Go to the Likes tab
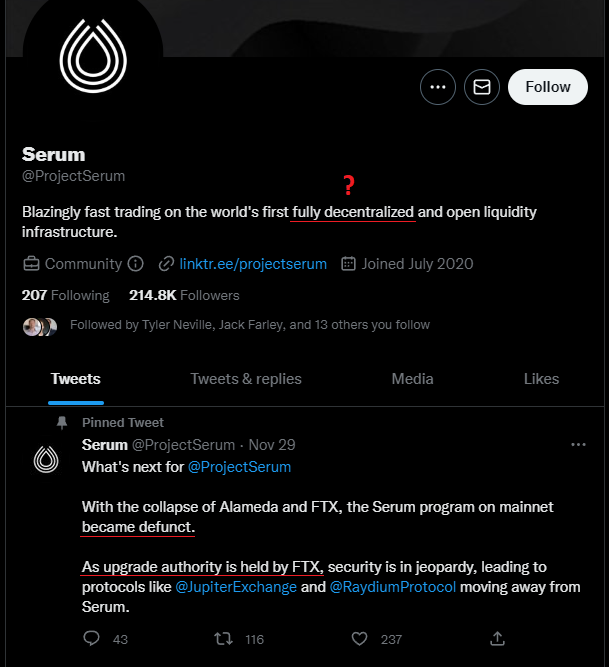Image resolution: width=609 pixels, height=667 pixels. click(x=541, y=379)
